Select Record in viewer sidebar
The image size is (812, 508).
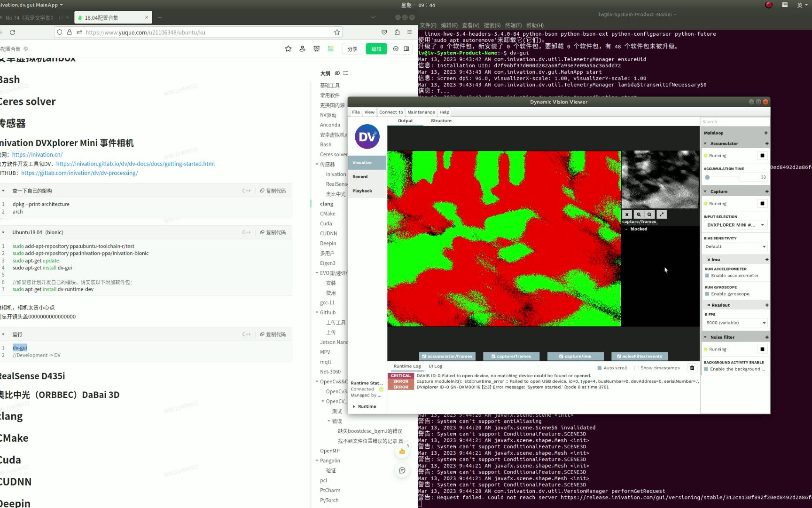(367, 177)
